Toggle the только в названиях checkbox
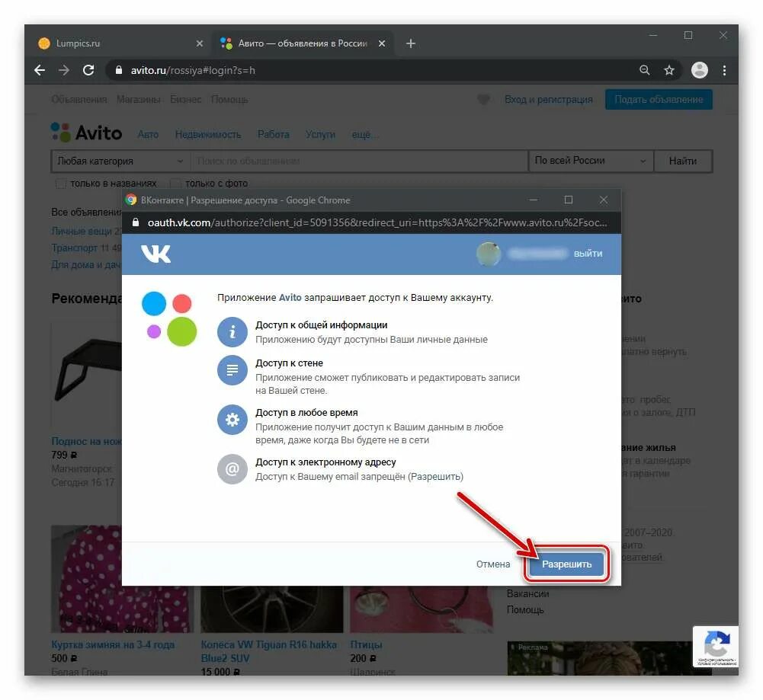 pyautogui.click(x=61, y=184)
